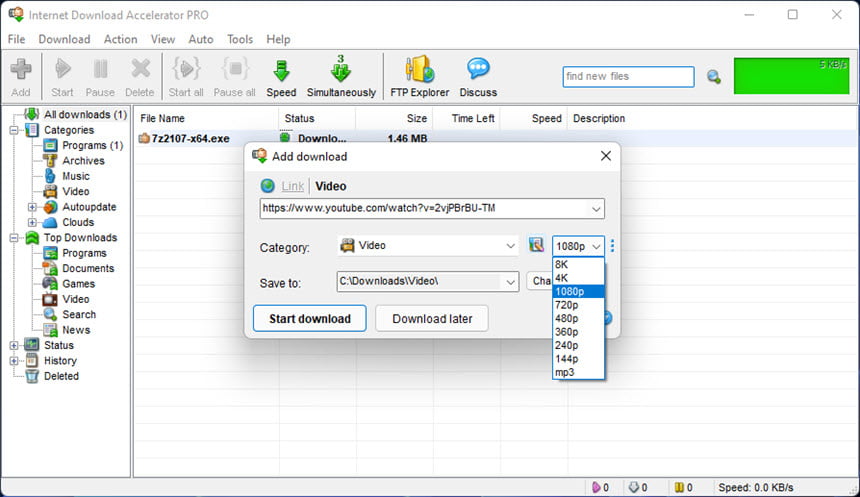860x497 pixels.
Task: Expand the Status tree node
Action: 14,345
